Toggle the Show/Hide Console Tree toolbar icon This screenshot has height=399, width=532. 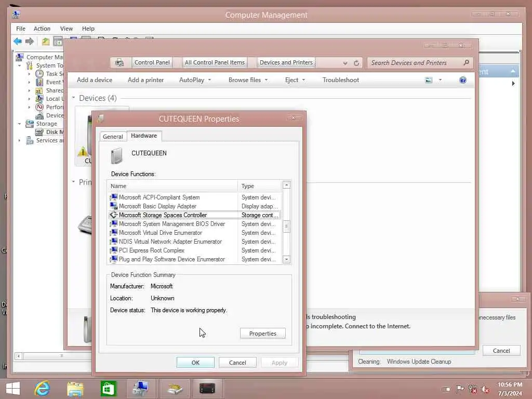click(58, 42)
